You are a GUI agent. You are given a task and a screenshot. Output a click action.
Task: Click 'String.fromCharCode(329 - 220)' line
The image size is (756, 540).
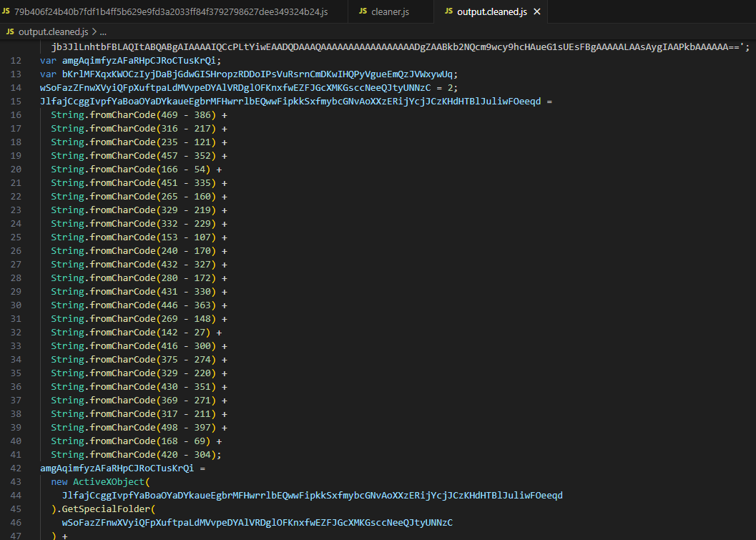[139, 373]
